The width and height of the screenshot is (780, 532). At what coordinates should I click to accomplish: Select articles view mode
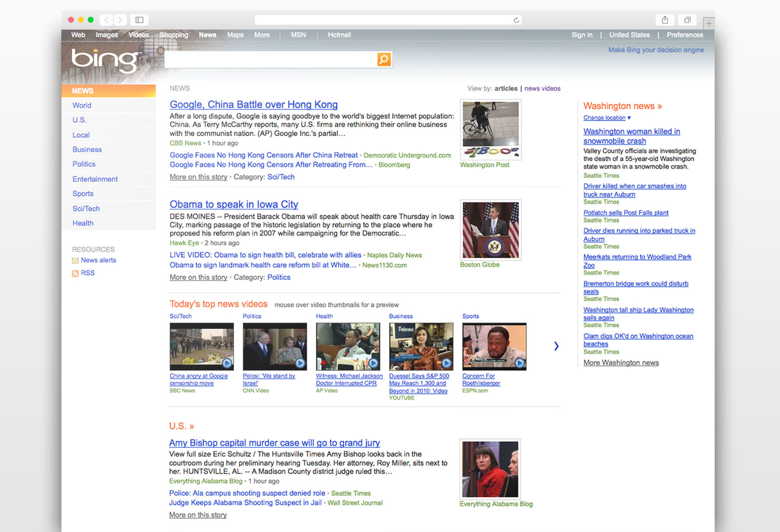[506, 88]
